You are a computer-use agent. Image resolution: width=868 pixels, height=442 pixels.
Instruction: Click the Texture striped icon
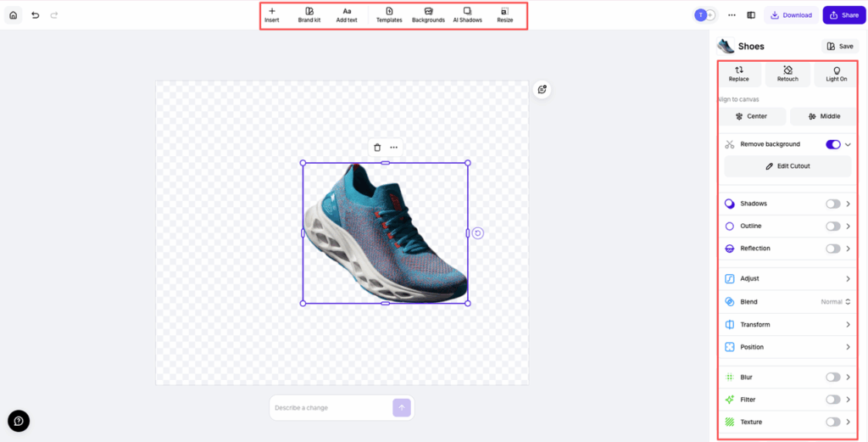tap(730, 422)
